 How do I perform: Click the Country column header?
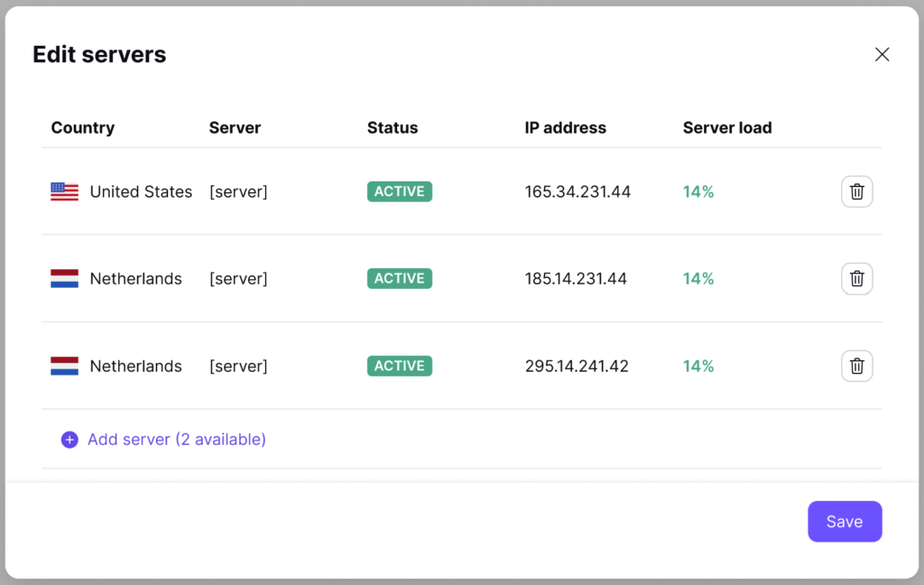tap(82, 128)
